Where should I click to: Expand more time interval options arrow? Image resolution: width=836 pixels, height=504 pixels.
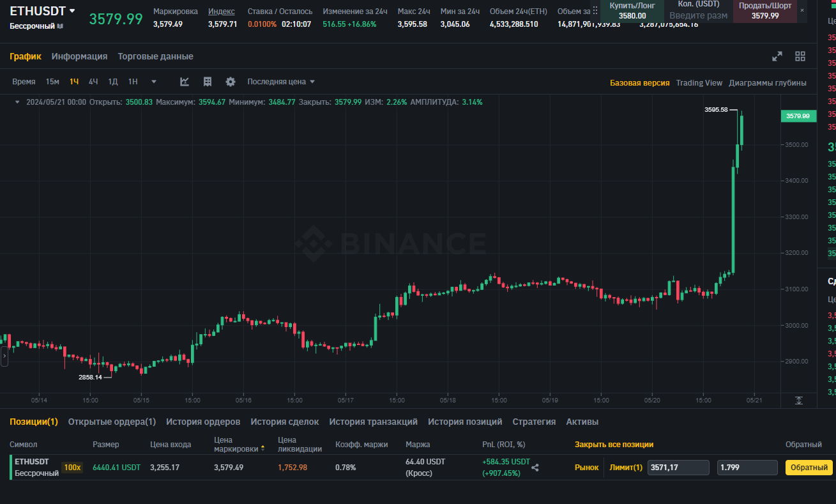coord(154,82)
